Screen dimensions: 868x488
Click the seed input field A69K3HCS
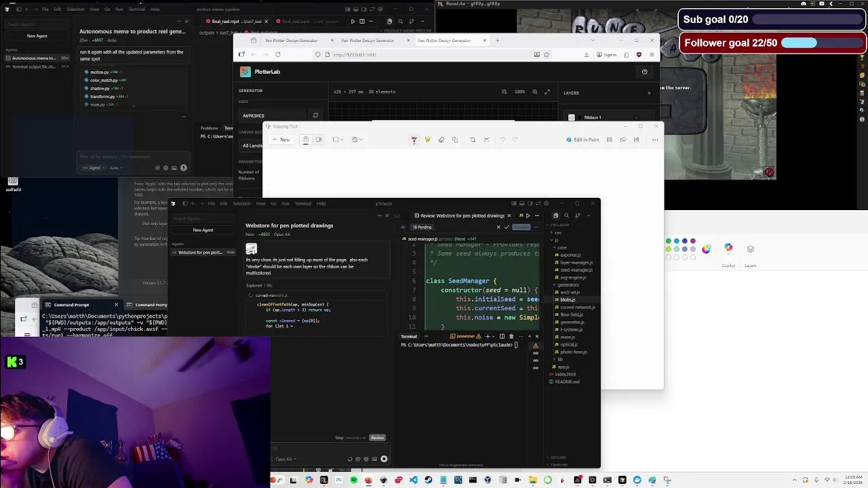[x=273, y=115]
